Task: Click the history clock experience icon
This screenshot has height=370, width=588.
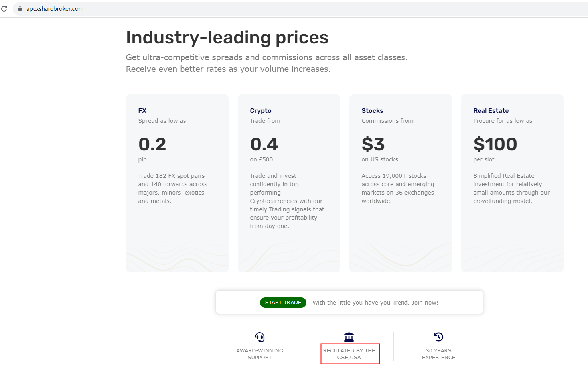Action: pos(438,337)
